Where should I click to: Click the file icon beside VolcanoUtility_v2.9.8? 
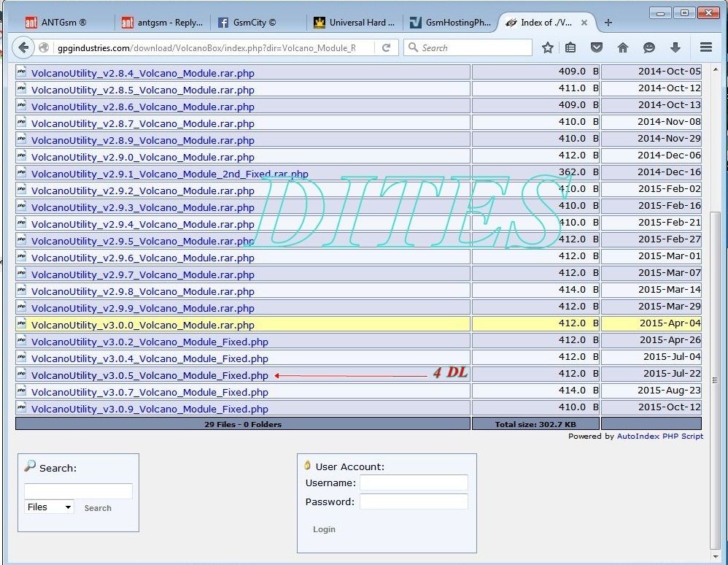(x=21, y=290)
